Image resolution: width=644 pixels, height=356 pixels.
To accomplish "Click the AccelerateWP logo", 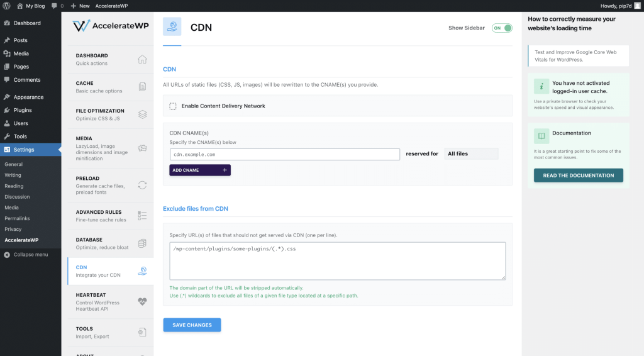I will point(111,26).
